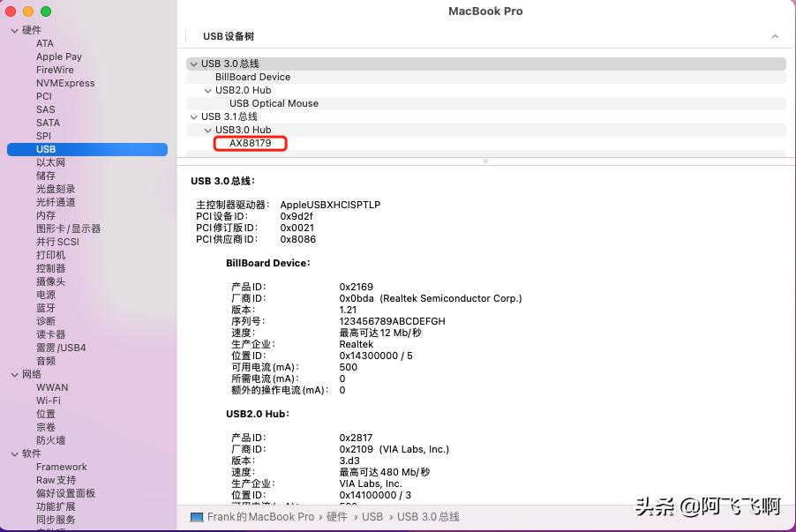The height and width of the screenshot is (532, 796).
Task: Collapse the 硬件 section in the sidebar
Action: 14,30
